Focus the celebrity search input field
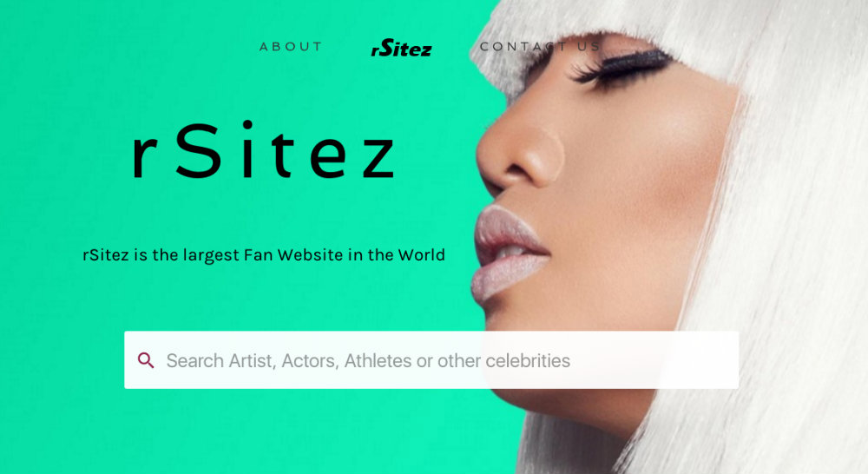868x474 pixels. click(431, 360)
